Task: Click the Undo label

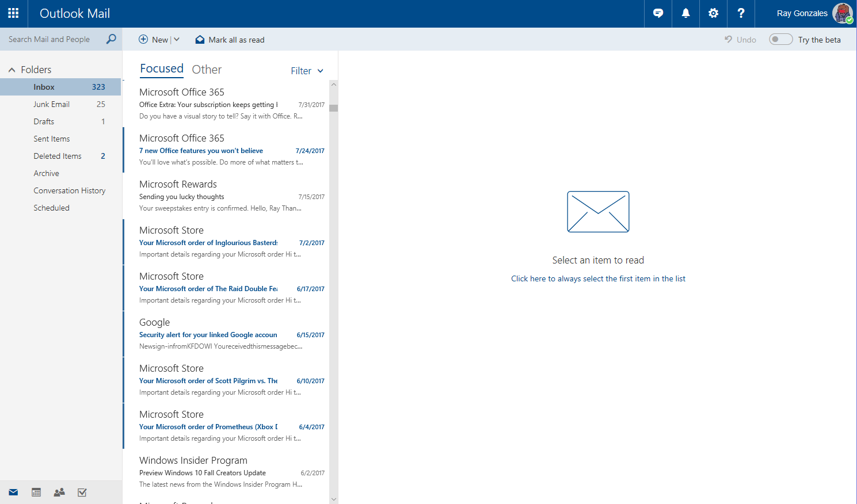Action: [746, 40]
